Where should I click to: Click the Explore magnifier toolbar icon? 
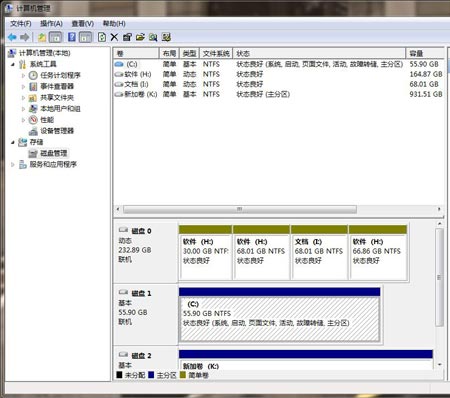point(153,37)
